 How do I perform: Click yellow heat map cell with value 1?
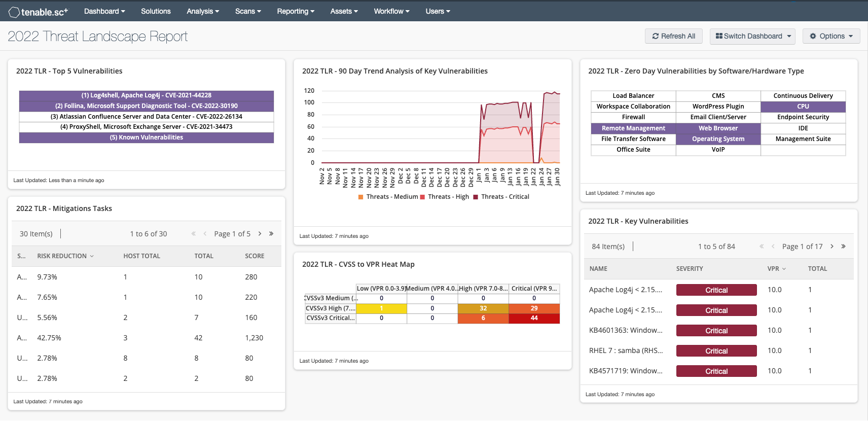(x=381, y=308)
